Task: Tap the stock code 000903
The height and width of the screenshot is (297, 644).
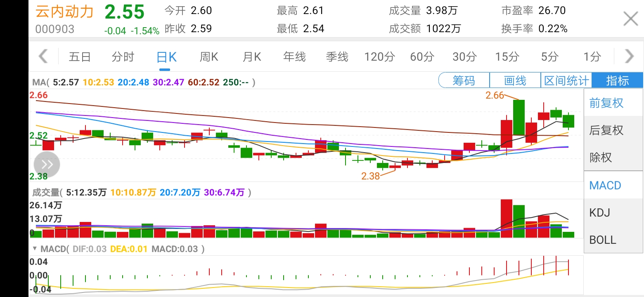Action: (55, 29)
